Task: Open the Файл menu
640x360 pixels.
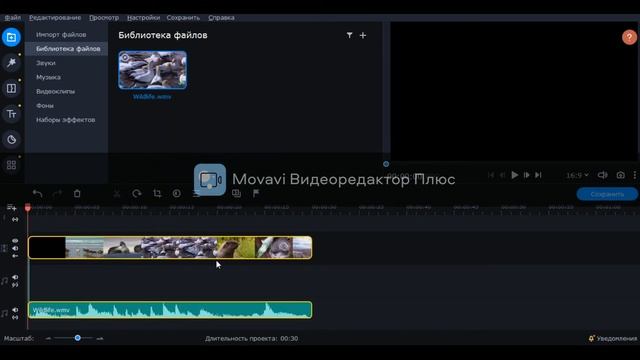Action: pos(13,18)
